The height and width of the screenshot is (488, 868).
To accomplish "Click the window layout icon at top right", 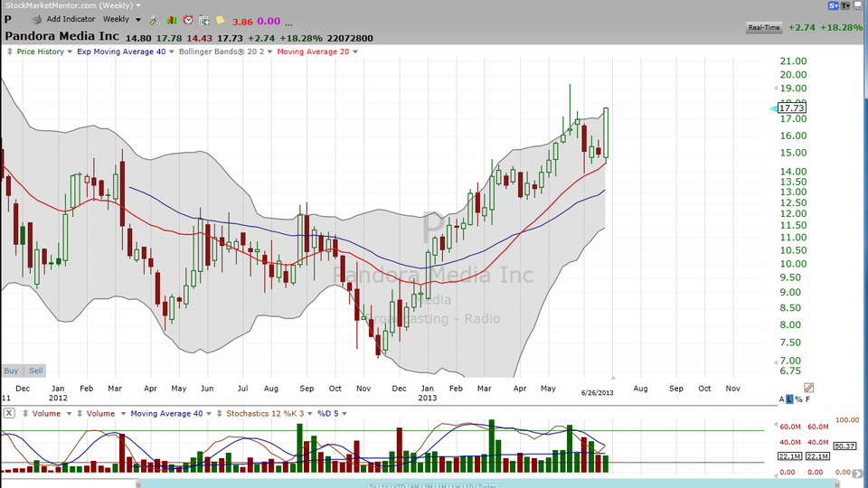I will point(858,5).
